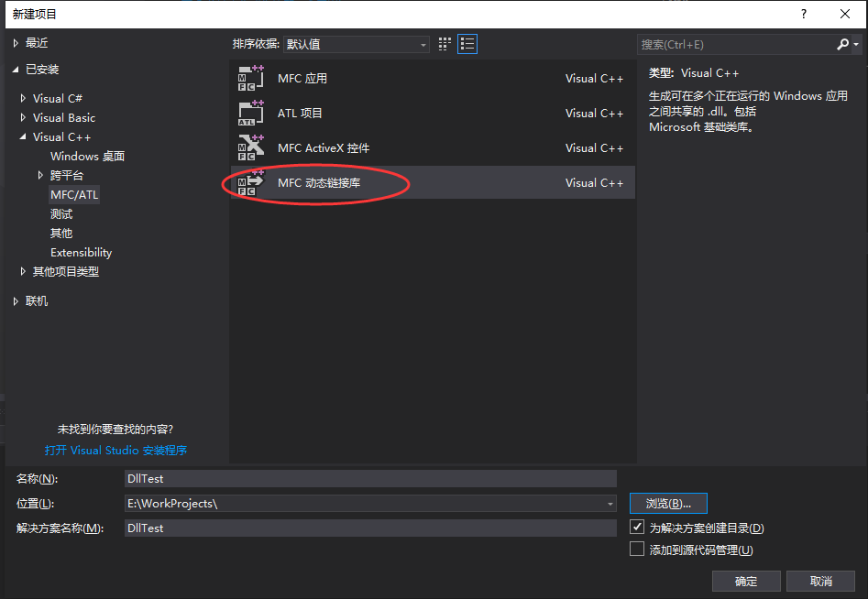The image size is (868, 599).
Task: Open the 位置 path dropdown arrow
Action: 610,504
